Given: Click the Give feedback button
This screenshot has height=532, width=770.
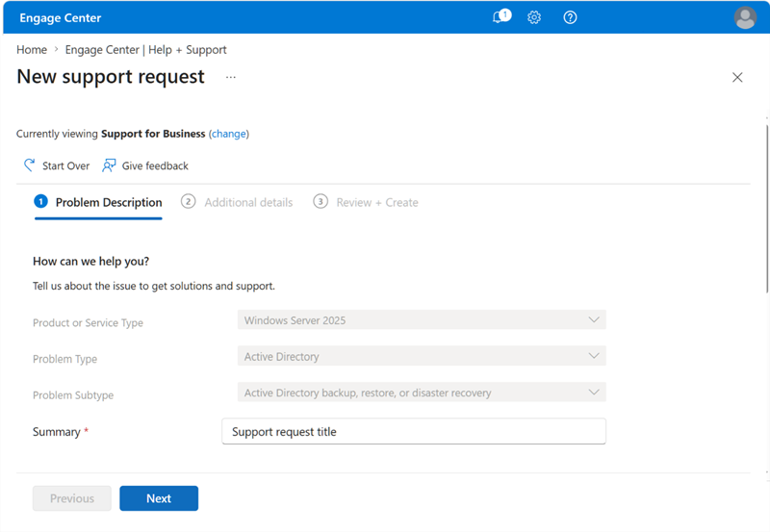Looking at the screenshot, I should click(145, 165).
